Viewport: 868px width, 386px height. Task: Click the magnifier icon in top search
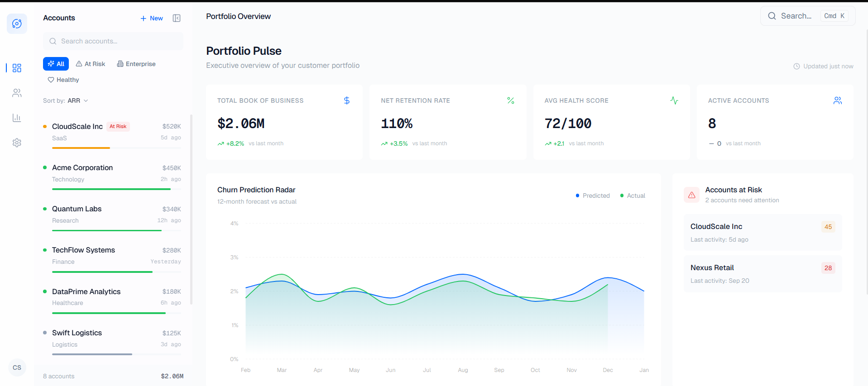click(772, 16)
